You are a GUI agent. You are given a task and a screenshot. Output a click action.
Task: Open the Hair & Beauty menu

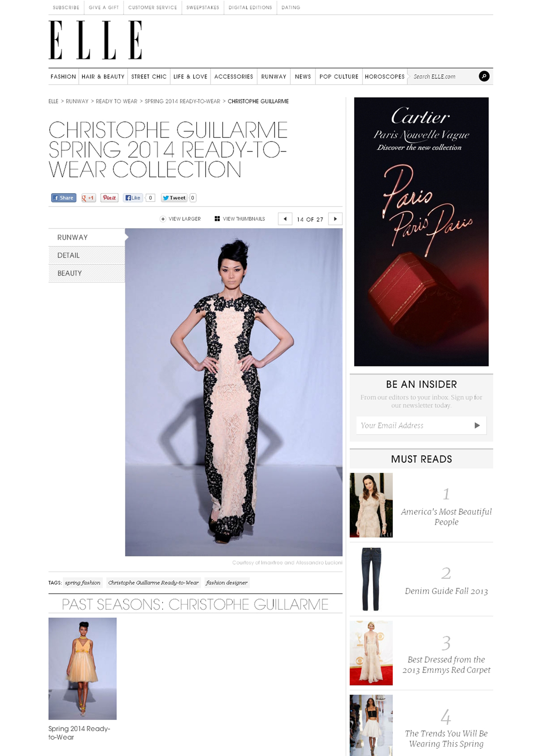tap(103, 77)
